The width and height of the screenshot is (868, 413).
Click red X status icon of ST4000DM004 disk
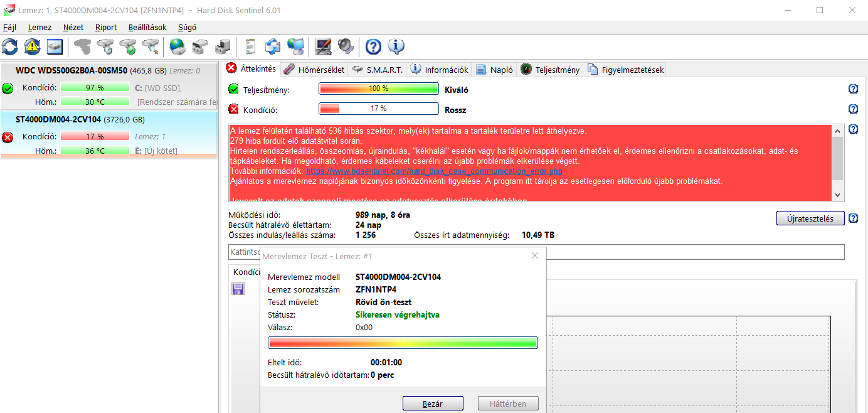[x=8, y=137]
